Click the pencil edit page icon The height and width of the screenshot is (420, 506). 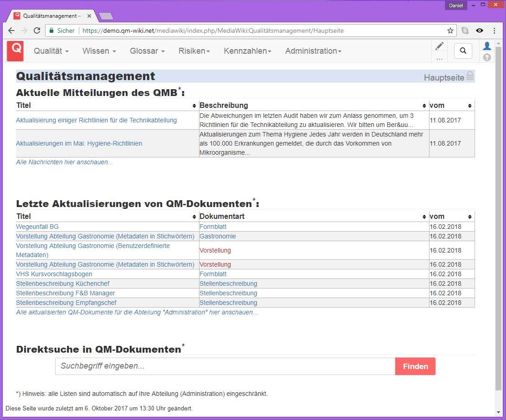pos(439,46)
